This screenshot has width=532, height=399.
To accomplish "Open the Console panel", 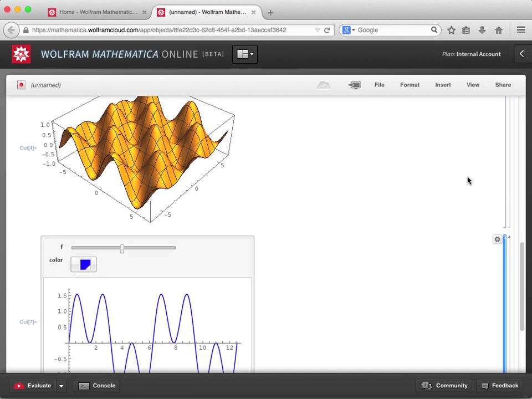I will [97, 385].
